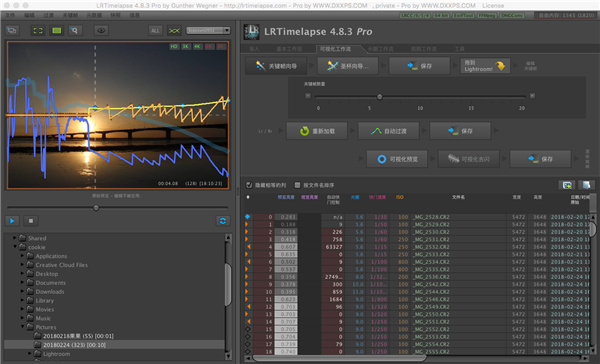Click the empty diamond marker in row 15
This screenshot has width=600, height=364.
tap(248, 329)
